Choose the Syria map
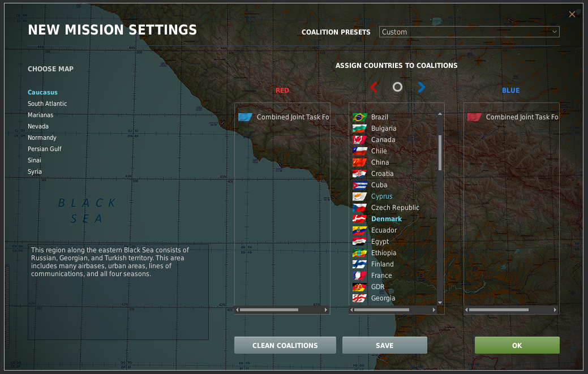This screenshot has height=374, width=588. 35,171
